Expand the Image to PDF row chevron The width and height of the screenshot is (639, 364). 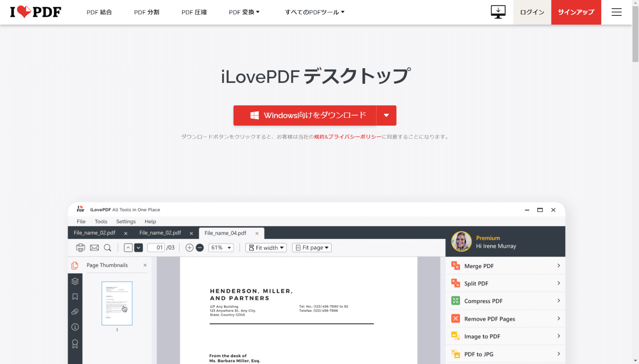[559, 336]
